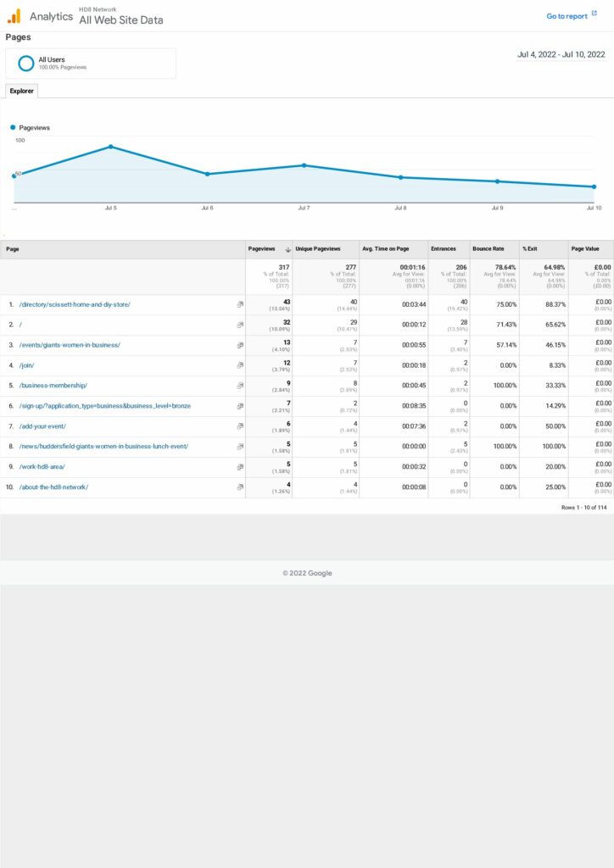Click the Go to report link
This screenshot has width=614, height=868.
pyautogui.click(x=567, y=16)
